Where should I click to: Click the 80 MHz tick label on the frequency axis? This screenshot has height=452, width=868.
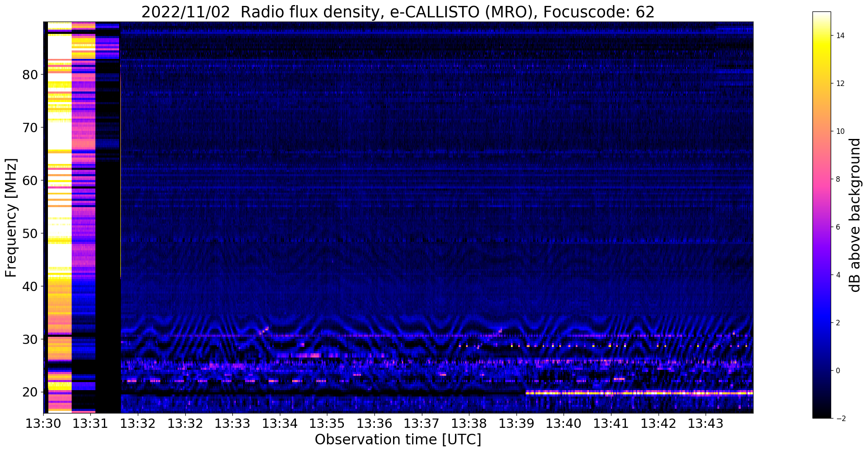click(31, 75)
